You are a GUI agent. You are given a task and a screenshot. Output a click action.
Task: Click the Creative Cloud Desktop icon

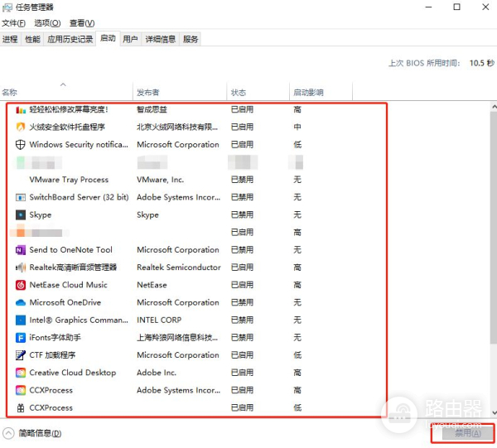click(21, 373)
